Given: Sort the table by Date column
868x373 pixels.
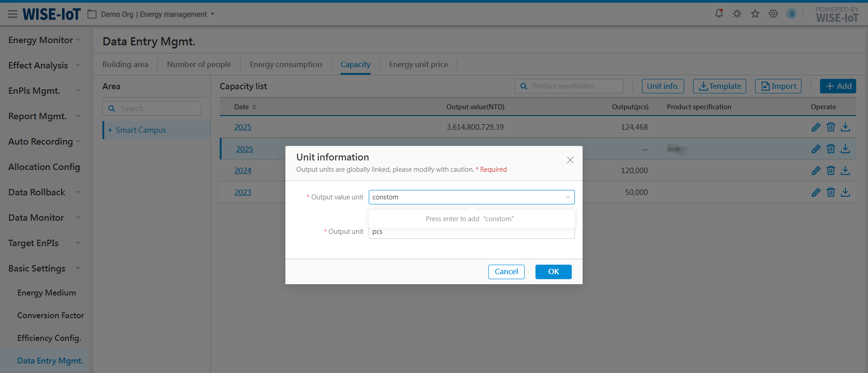Looking at the screenshot, I should pyautogui.click(x=254, y=107).
